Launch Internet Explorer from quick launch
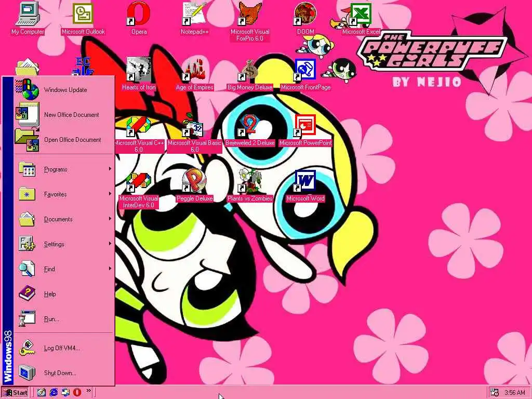 [54, 392]
